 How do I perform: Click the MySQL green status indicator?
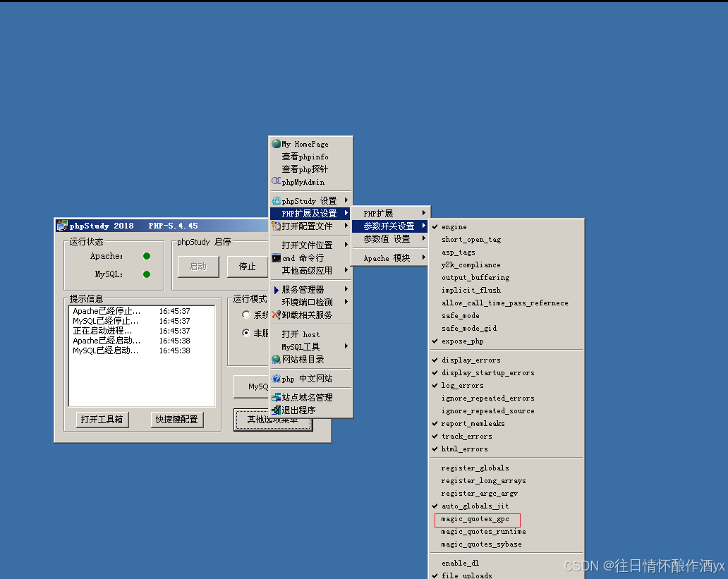pyautogui.click(x=147, y=274)
